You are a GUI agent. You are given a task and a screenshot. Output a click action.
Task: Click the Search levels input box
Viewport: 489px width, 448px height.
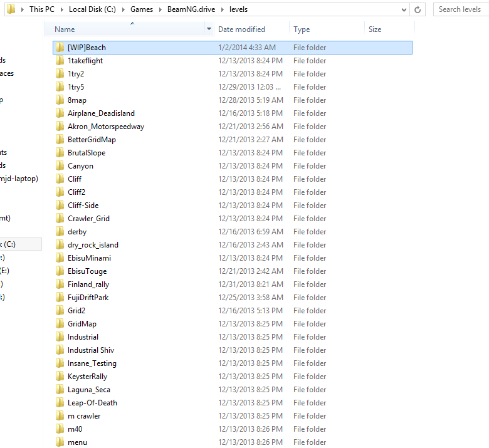(461, 9)
